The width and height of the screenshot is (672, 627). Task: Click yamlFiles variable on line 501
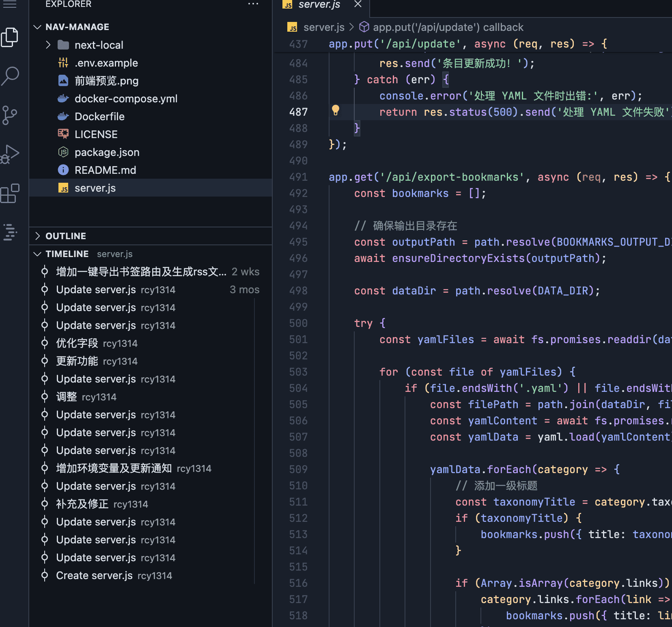[446, 339]
